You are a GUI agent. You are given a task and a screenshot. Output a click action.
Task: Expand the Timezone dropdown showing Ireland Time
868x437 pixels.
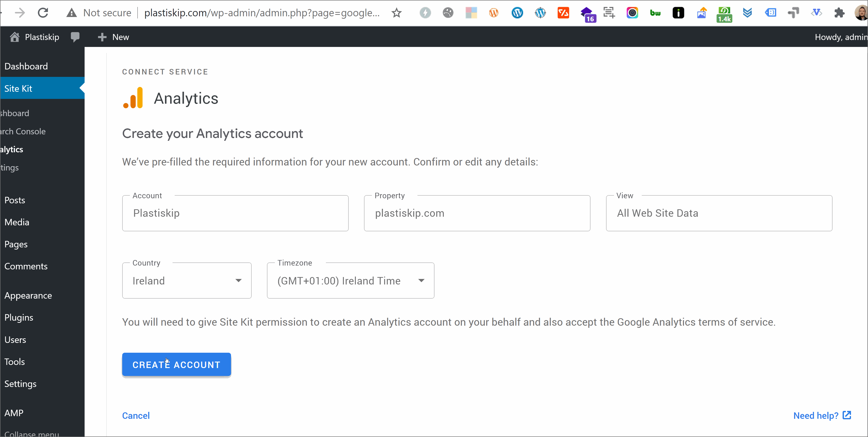point(350,280)
